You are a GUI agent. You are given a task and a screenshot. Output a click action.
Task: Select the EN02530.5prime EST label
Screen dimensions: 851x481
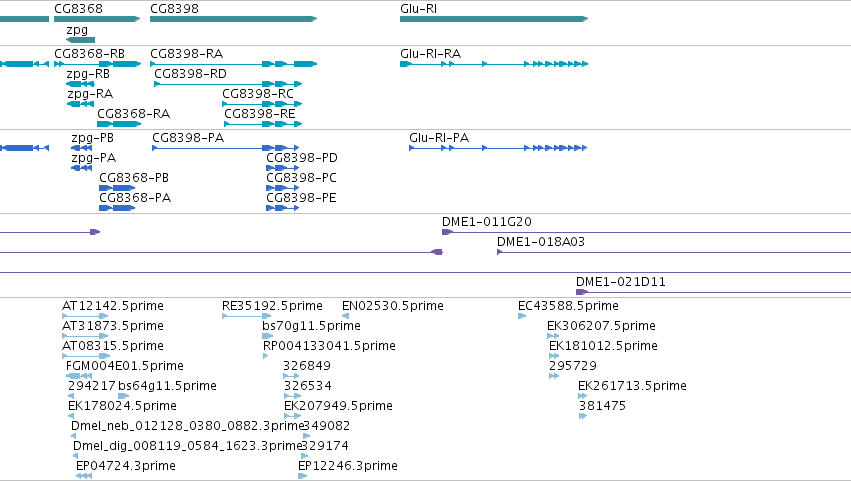393,306
